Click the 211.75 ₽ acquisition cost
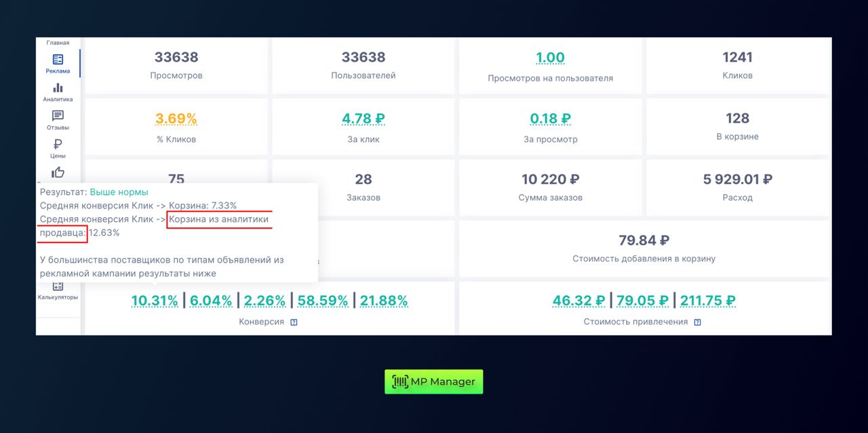 pos(707,301)
